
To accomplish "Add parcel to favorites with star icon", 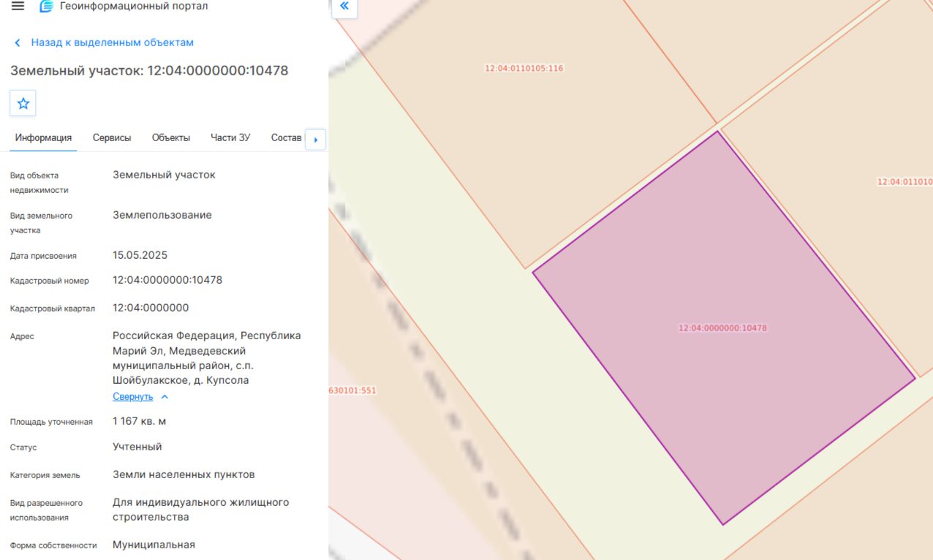I will coord(23,103).
